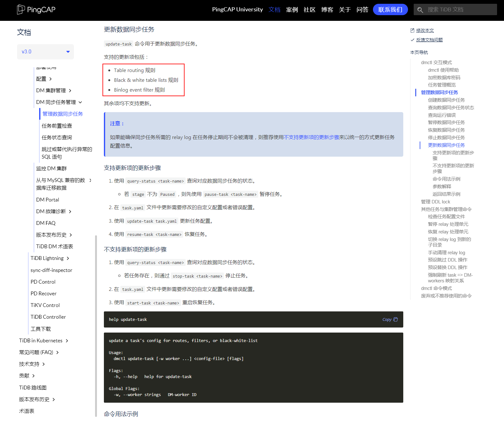Open sync-diff-inspector in the sidebar
The image size is (504, 421).
(51, 270)
